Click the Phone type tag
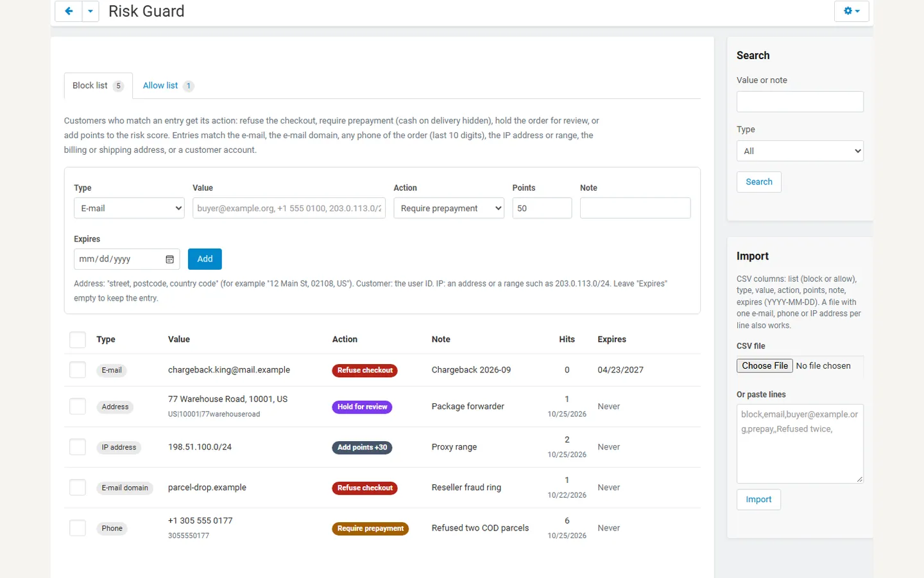This screenshot has height=578, width=924. pos(112,529)
